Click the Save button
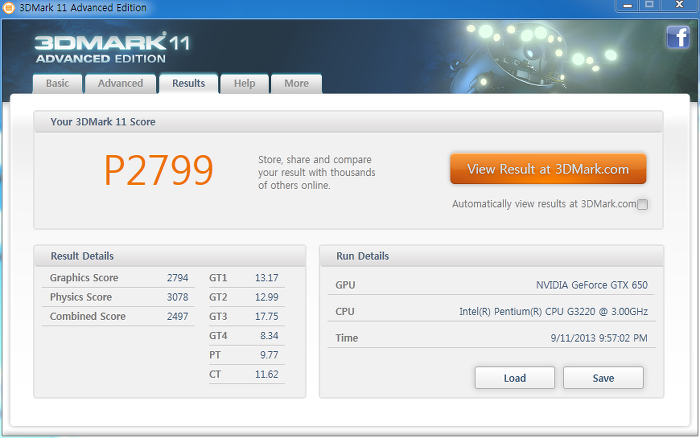 [603, 378]
